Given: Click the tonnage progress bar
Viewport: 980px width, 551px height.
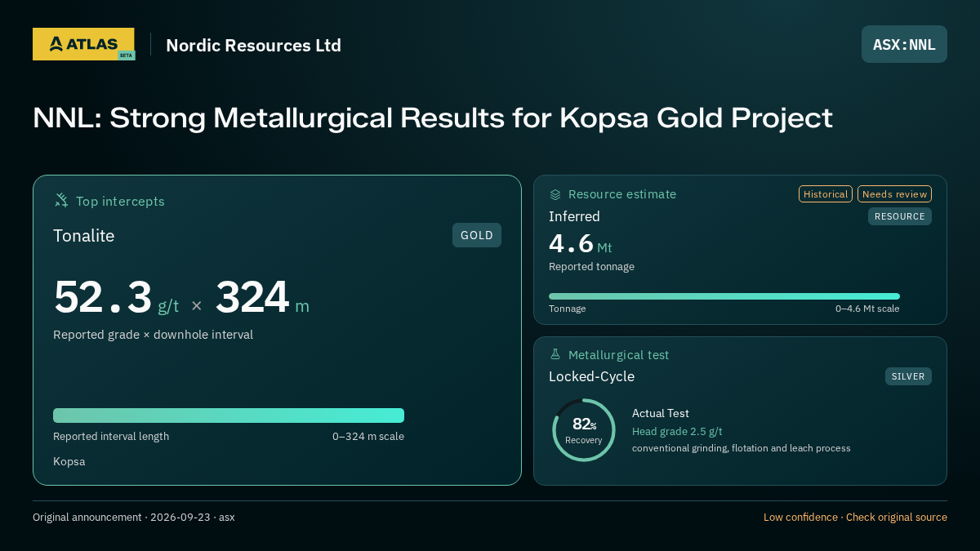Looking at the screenshot, I should click(724, 296).
